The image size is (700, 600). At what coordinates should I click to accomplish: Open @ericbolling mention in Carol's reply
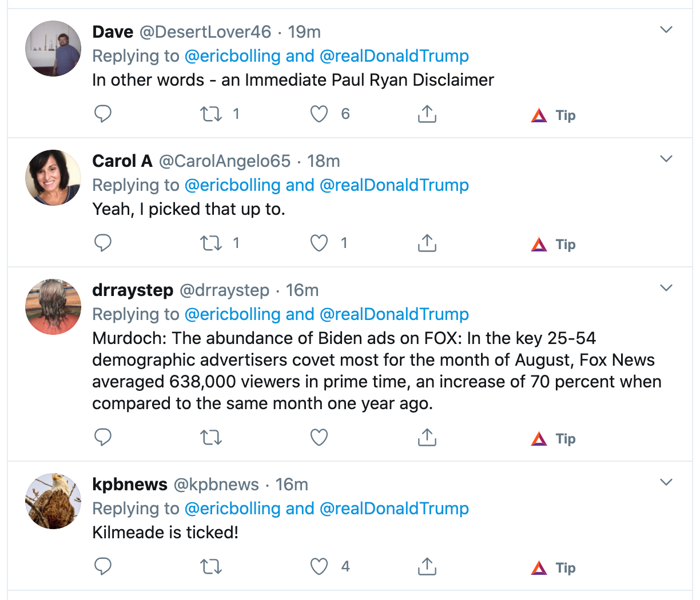232,185
